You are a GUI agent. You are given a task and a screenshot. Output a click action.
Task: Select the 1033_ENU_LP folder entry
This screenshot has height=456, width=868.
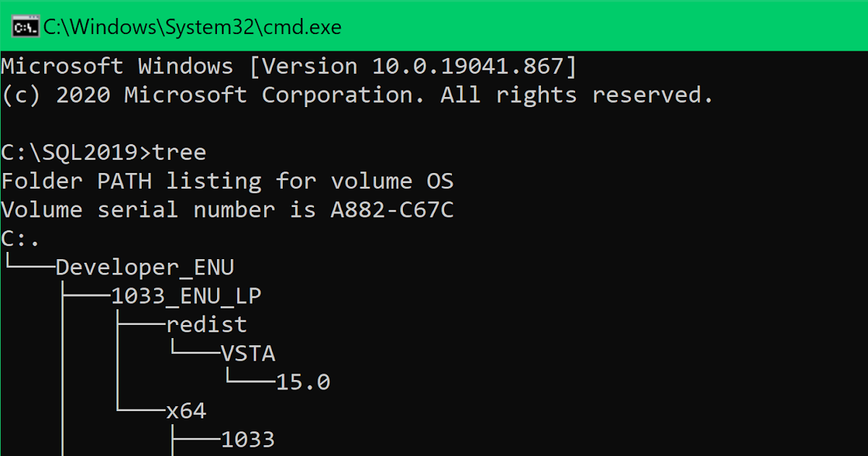185,295
